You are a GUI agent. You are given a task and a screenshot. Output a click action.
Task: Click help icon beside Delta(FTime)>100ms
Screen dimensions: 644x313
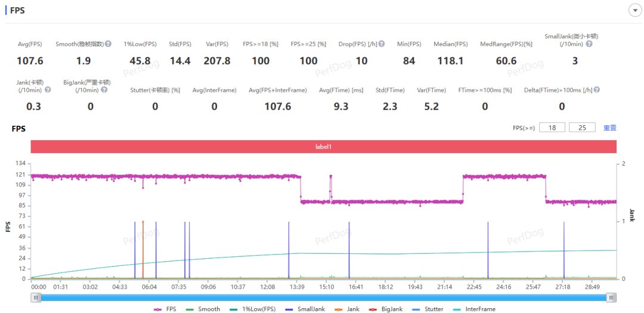tap(596, 90)
